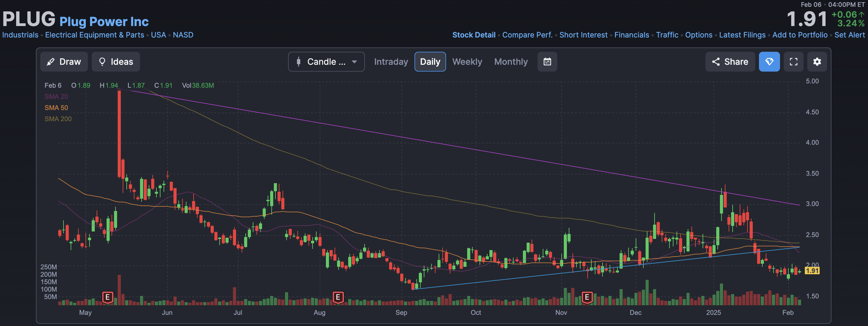The width and height of the screenshot is (868, 326).
Task: Open the Short Interest link
Action: pos(583,35)
